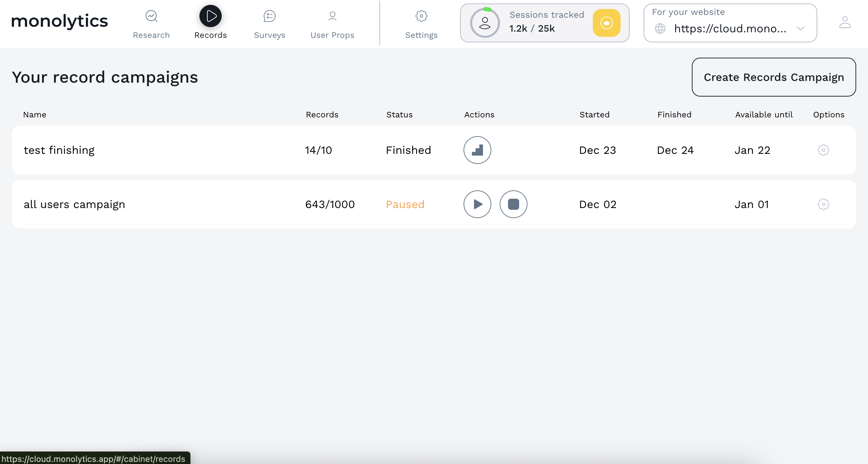Screen dimensions: 868x464
Task: Click the website dropdown chevron arrow
Action: click(x=801, y=28)
